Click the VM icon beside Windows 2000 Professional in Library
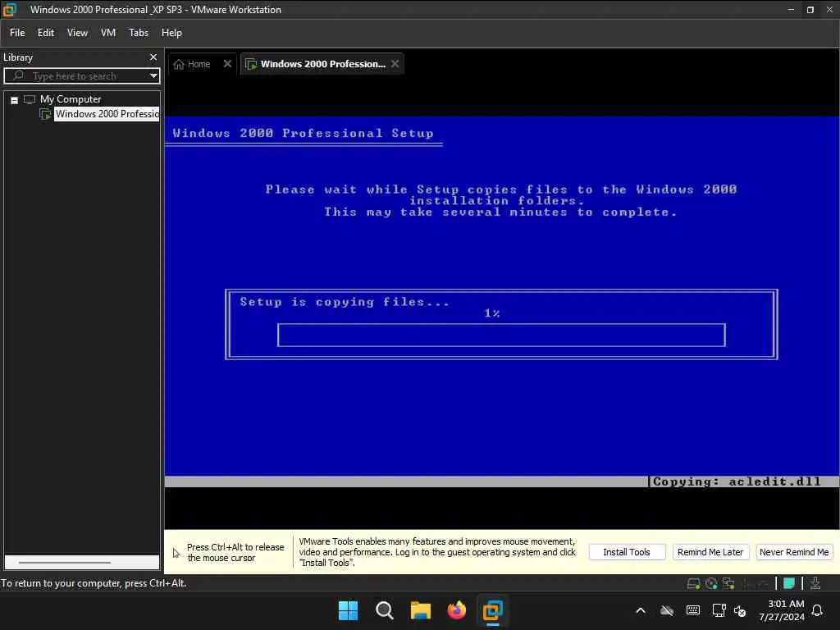 46,114
